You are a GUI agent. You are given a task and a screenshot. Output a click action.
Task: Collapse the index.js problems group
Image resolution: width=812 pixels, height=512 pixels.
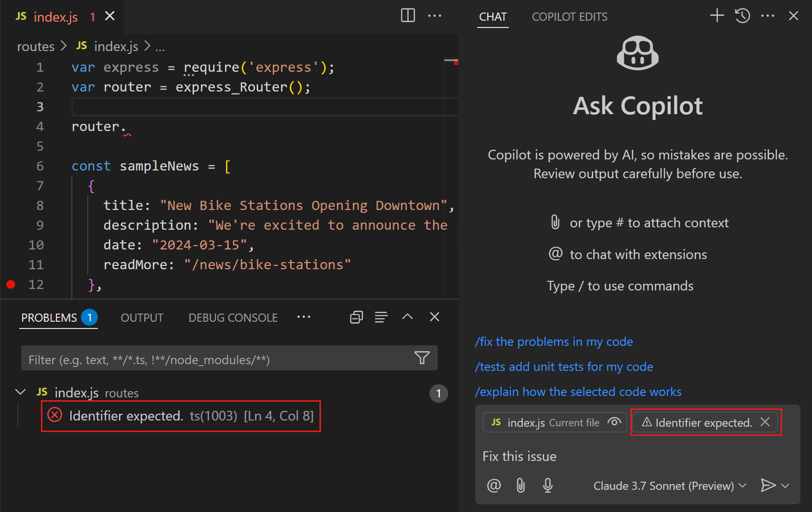pos(20,392)
